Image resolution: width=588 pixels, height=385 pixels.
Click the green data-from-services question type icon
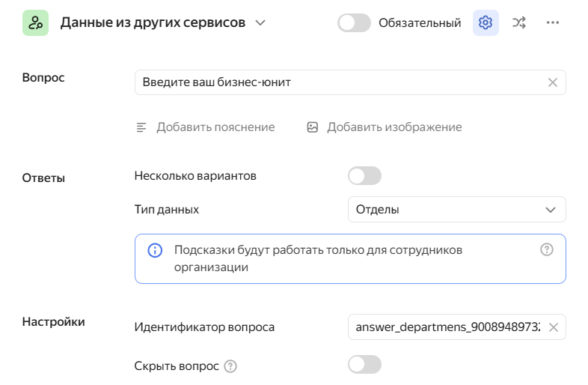point(35,23)
